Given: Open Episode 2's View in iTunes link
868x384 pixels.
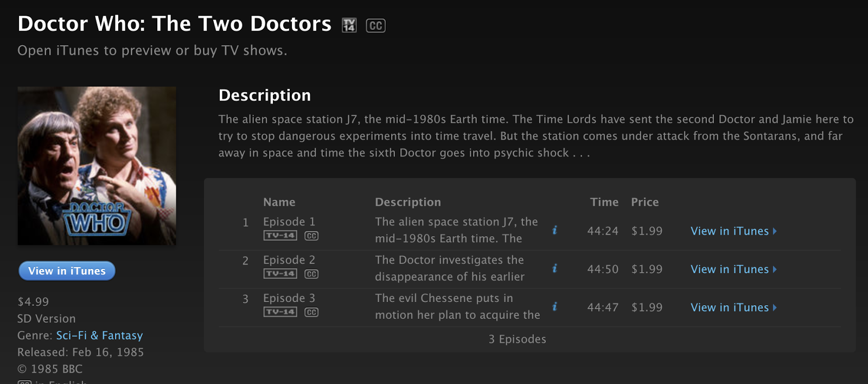Looking at the screenshot, I should [733, 269].
